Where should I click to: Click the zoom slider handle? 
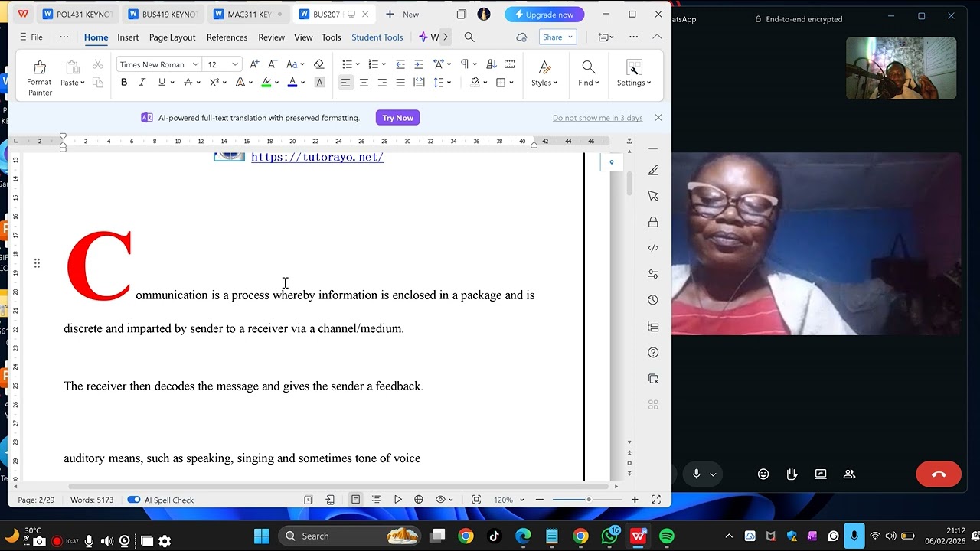589,500
